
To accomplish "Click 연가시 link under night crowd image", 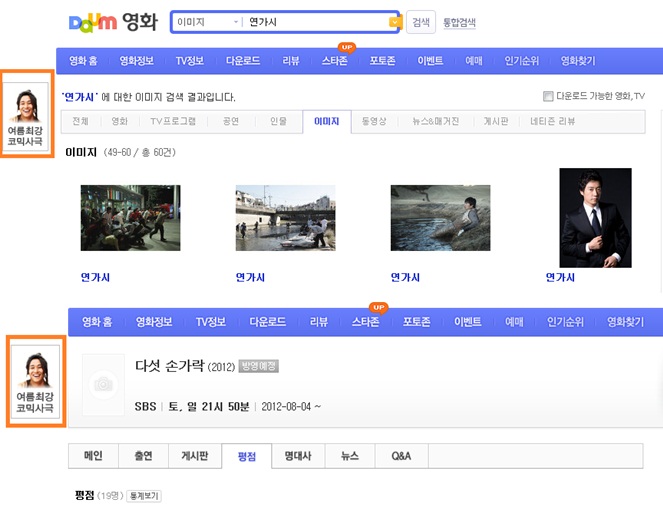I will pyautogui.click(x=95, y=277).
